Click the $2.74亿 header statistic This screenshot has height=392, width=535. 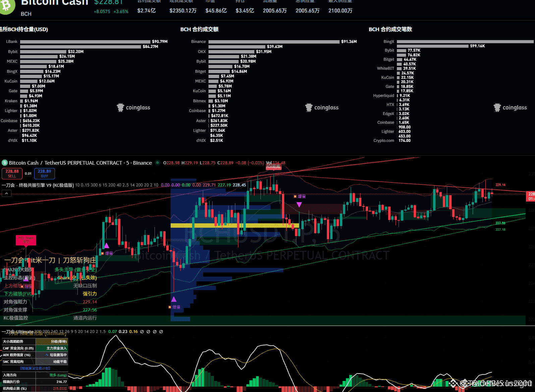tap(146, 11)
